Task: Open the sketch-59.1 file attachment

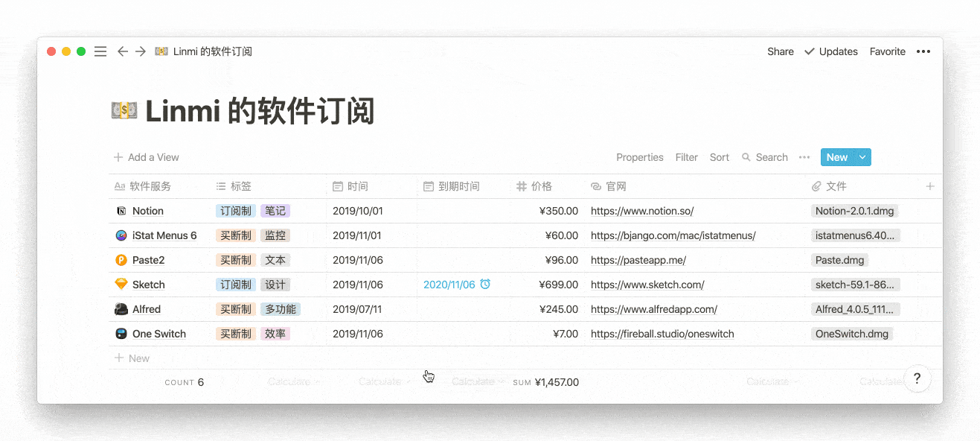Action: point(856,285)
